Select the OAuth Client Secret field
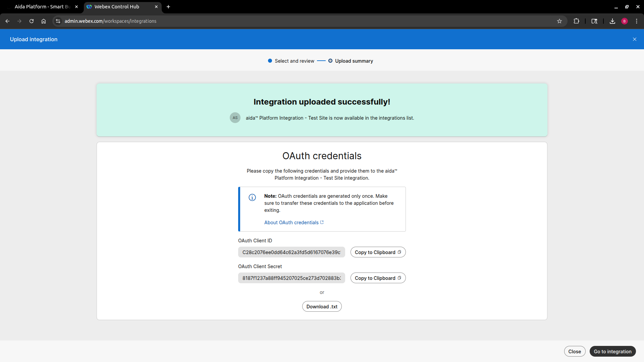Viewport: 644px width, 362px height. [291, 278]
